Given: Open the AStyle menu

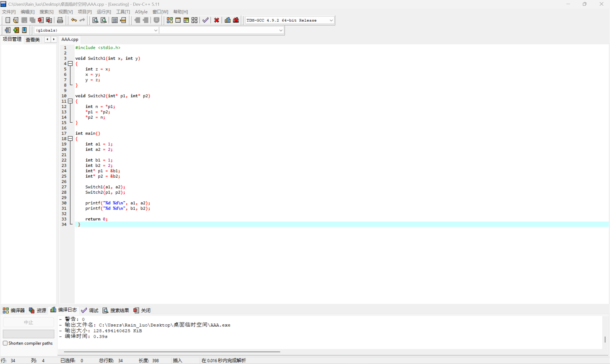Looking at the screenshot, I should (141, 12).
